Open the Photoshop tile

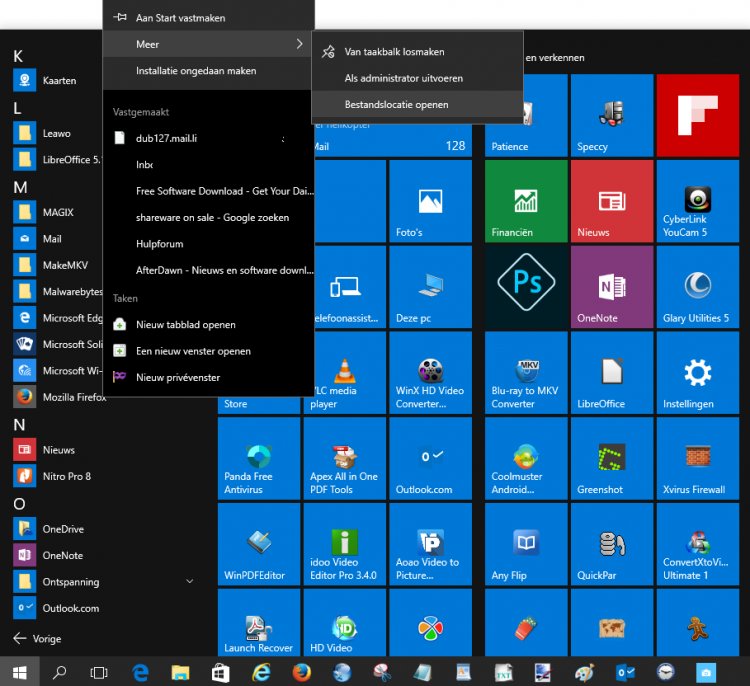pyautogui.click(x=526, y=286)
